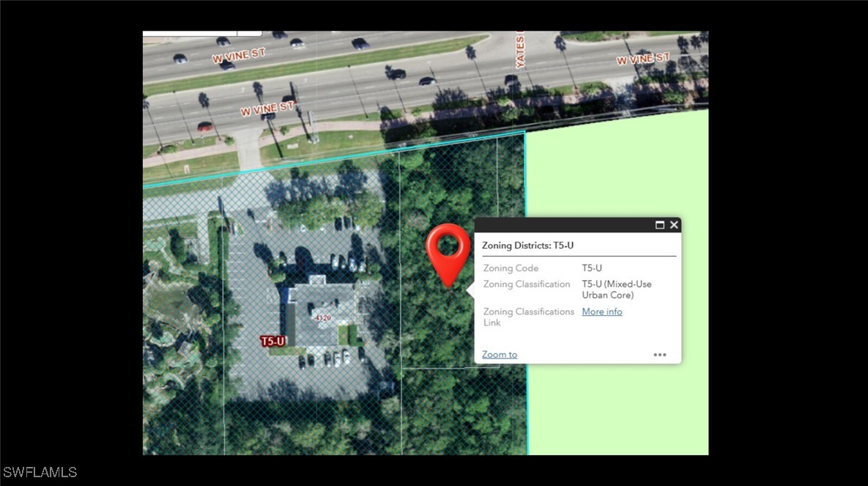Click the red location pin marker

click(x=448, y=256)
